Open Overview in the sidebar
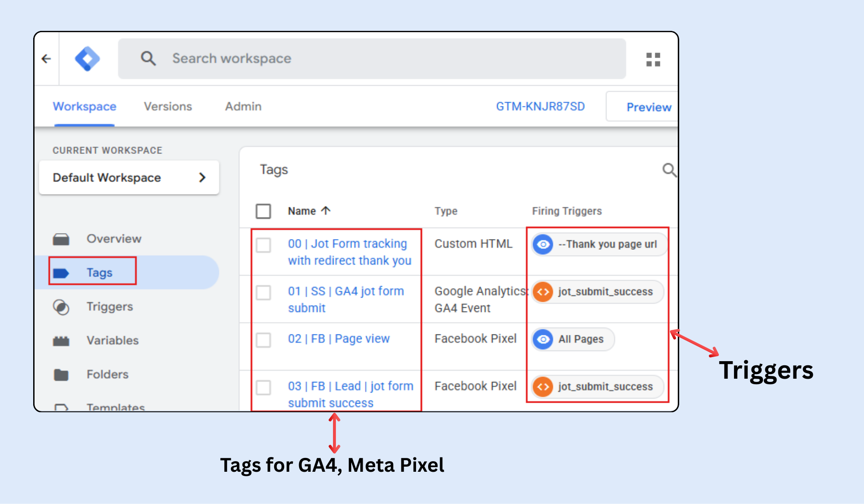This screenshot has width=864, height=504. [x=113, y=239]
